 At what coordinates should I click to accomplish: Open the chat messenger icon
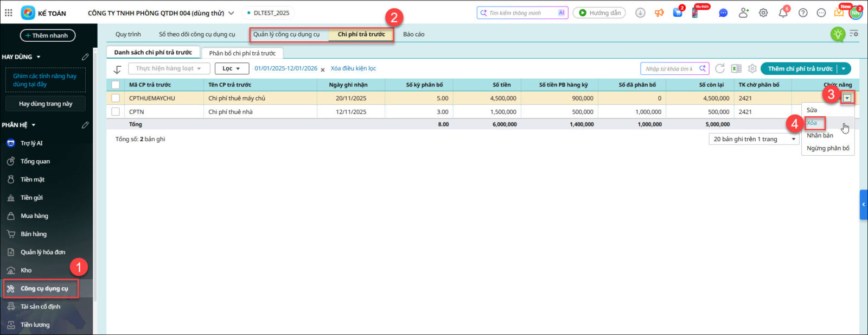pos(723,13)
